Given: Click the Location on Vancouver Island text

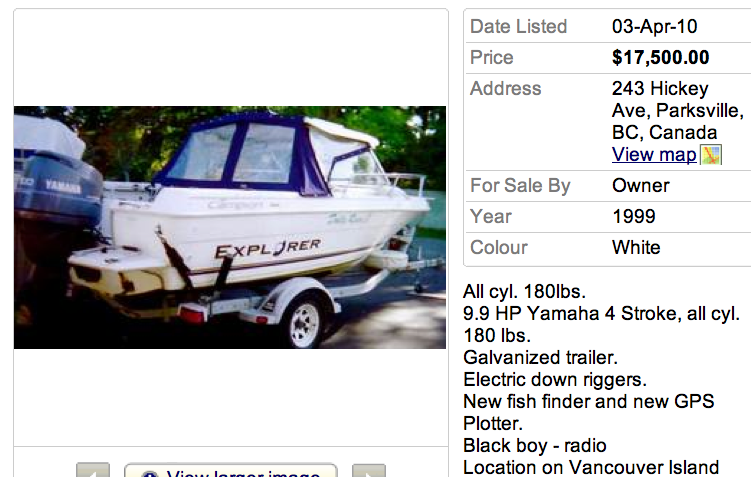Looking at the screenshot, I should tap(591, 467).
